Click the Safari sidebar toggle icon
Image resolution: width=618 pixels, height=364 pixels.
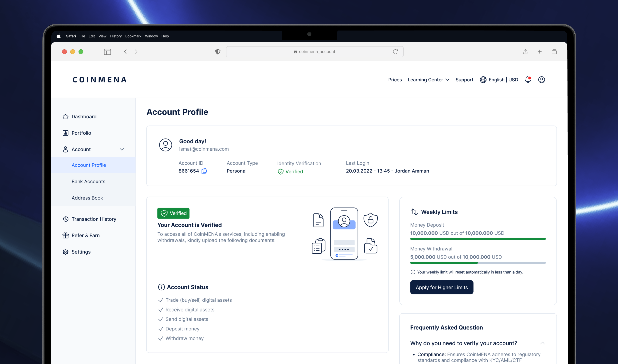point(107,52)
